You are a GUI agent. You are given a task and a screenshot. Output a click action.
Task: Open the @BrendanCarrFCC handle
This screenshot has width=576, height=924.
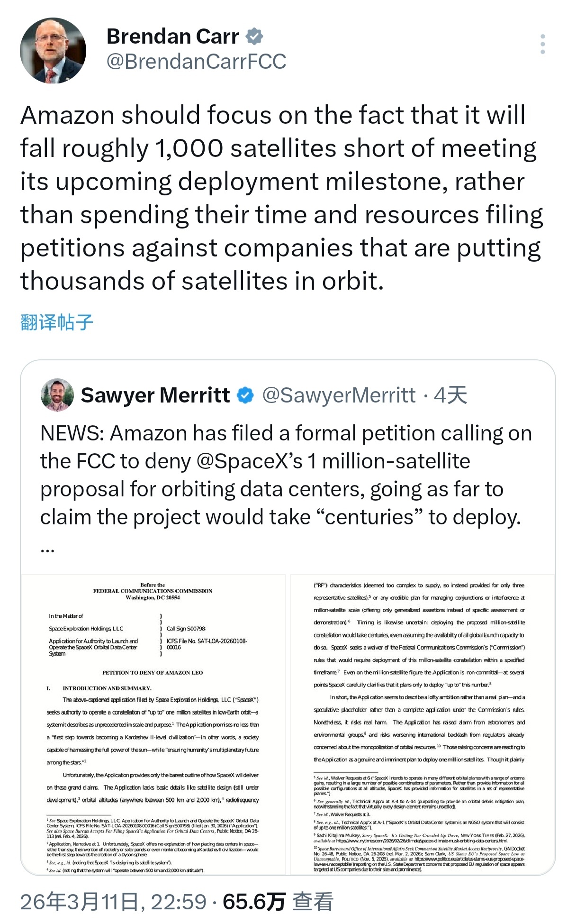pyautogui.click(x=196, y=62)
